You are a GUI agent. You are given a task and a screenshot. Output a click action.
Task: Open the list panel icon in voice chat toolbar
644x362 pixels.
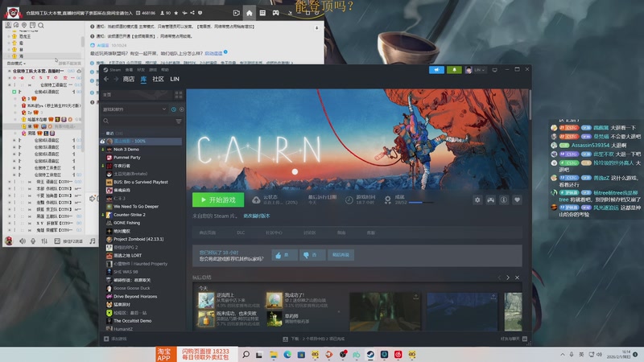(x=262, y=13)
